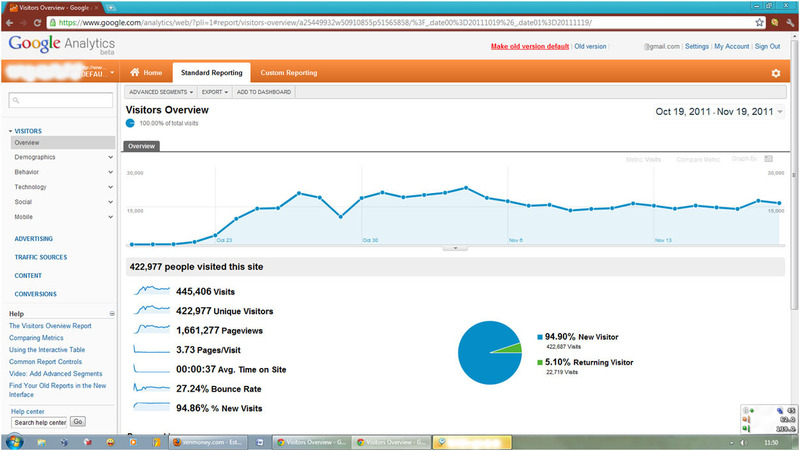
Task: Click the Pageviews sparkline thumbnail
Action: click(152, 330)
